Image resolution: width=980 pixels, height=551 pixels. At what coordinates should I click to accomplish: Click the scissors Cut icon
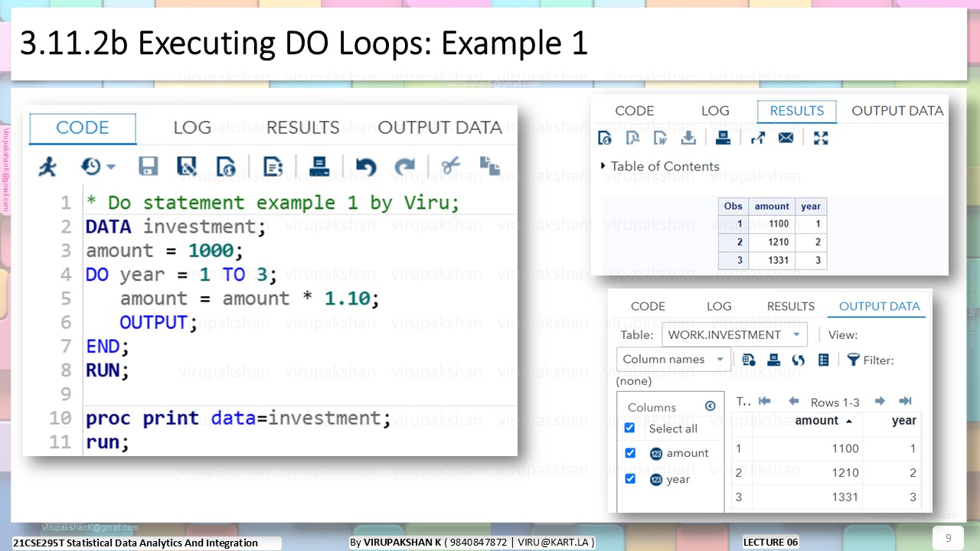pyautogui.click(x=451, y=165)
